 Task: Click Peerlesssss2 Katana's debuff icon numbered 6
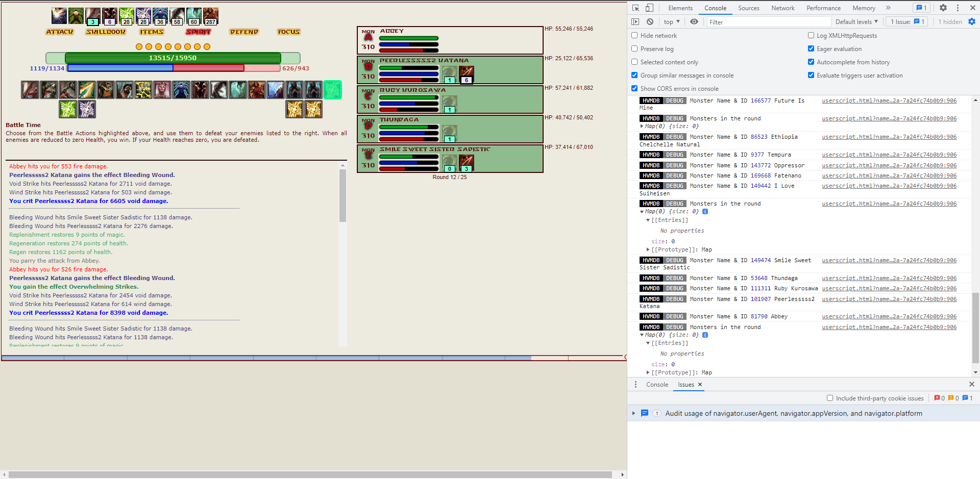(467, 74)
